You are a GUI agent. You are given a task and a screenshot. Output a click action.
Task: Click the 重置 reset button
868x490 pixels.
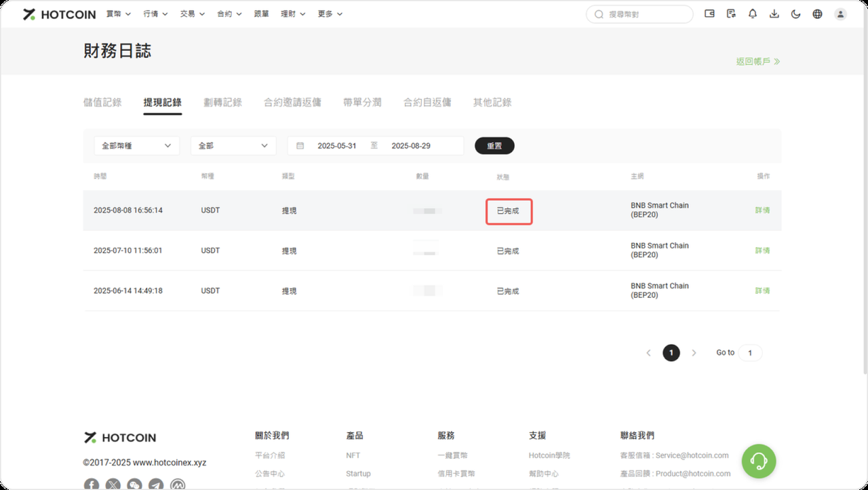(494, 146)
